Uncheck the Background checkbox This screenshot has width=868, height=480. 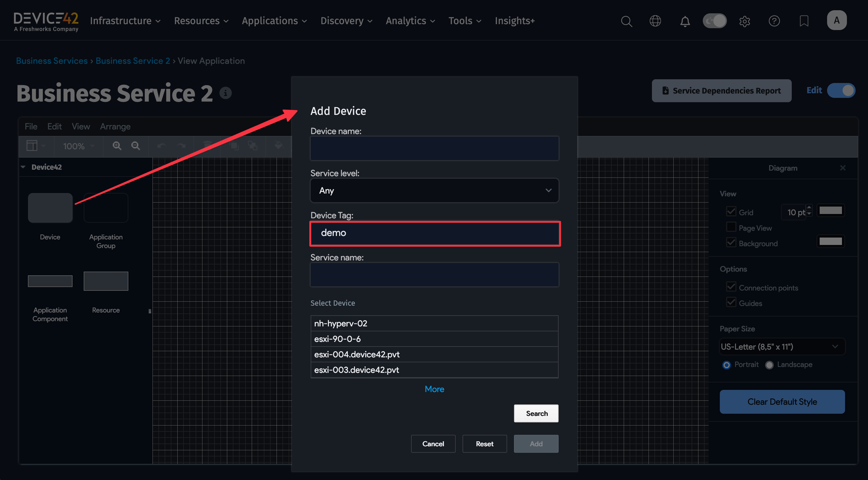click(x=731, y=243)
